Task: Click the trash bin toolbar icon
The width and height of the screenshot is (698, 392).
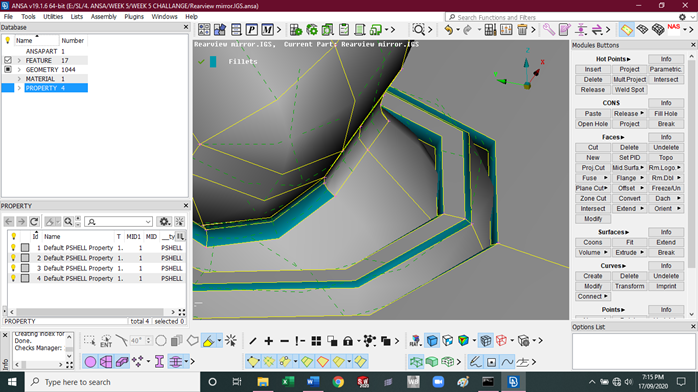Action: (x=522, y=30)
